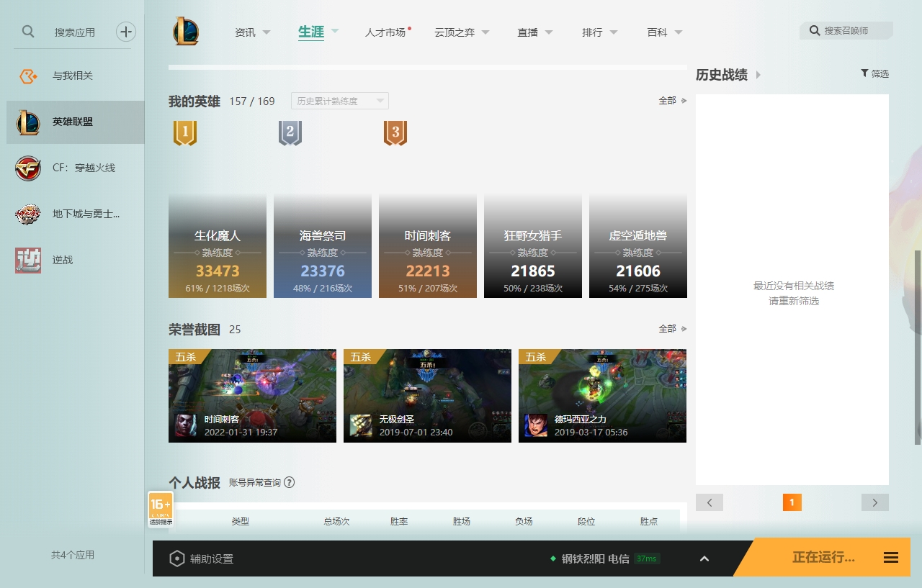Open the 人才市场 tab
The image size is (922, 588).
tap(385, 32)
